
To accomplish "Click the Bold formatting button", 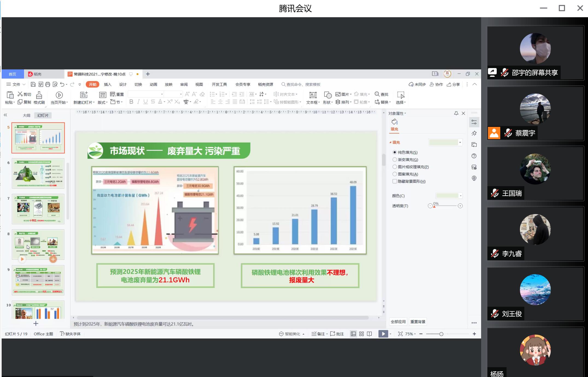I will point(131,102).
